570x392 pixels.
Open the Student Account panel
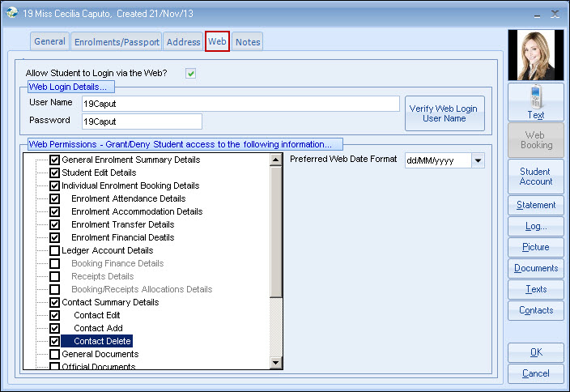pos(535,177)
